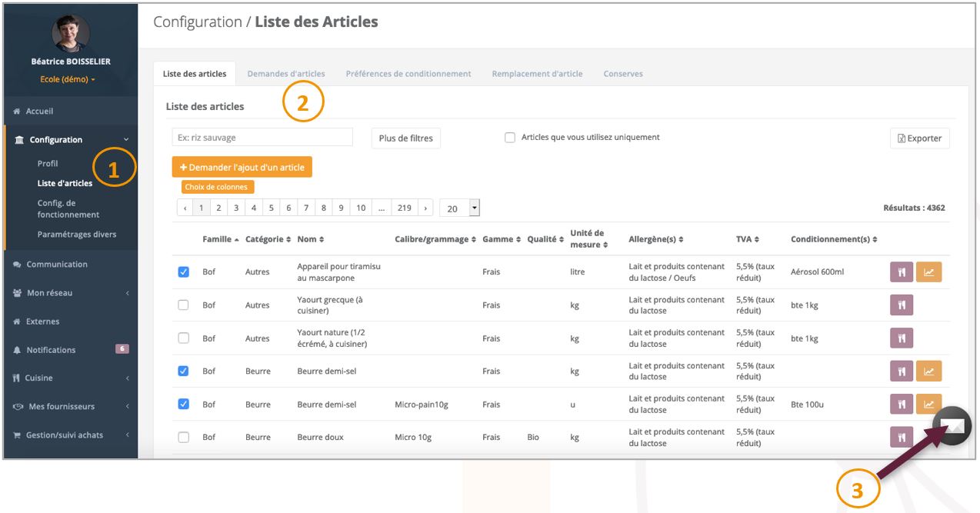The width and height of the screenshot is (980, 513).
Task: Sort by Nom column
Action: click(311, 239)
